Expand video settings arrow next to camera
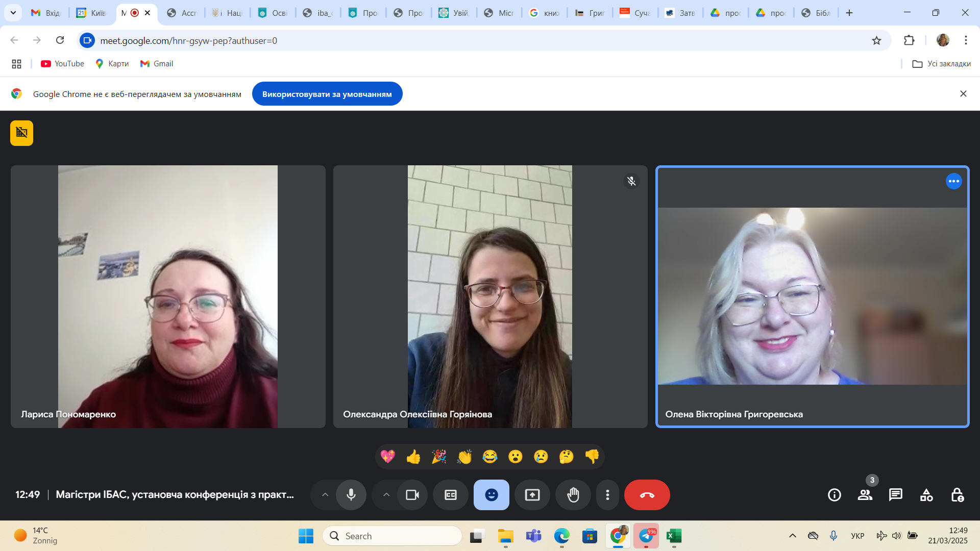 tap(386, 495)
